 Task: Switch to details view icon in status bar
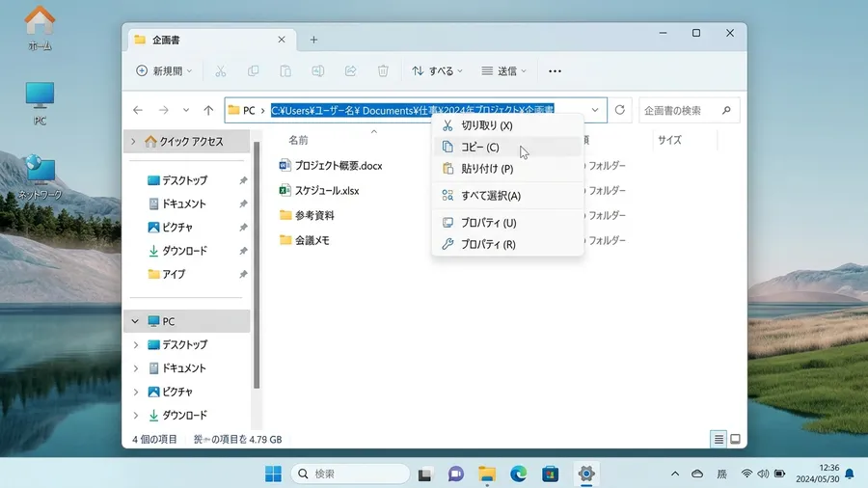[x=719, y=440]
